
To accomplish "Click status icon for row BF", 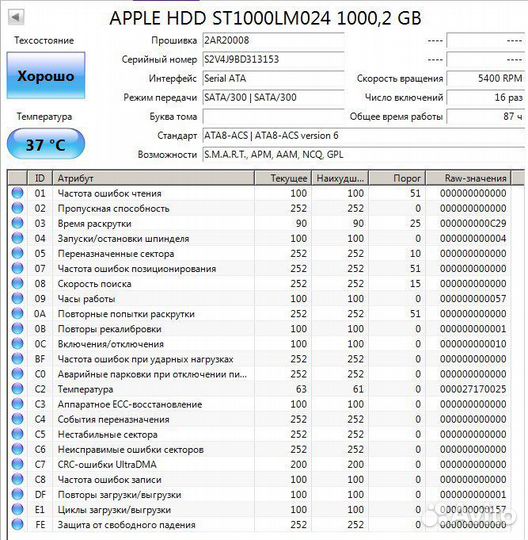I will (x=17, y=359).
